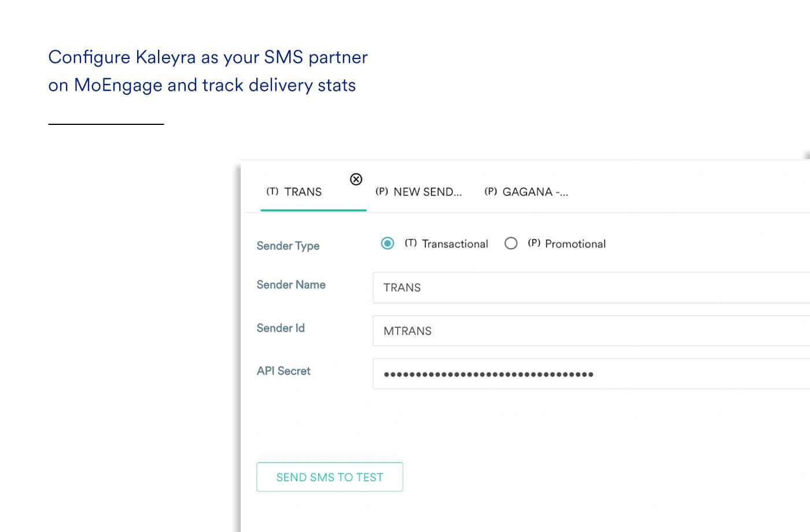Image resolution: width=810 pixels, height=532 pixels.
Task: Click the Sender Id label
Action: pos(281,328)
